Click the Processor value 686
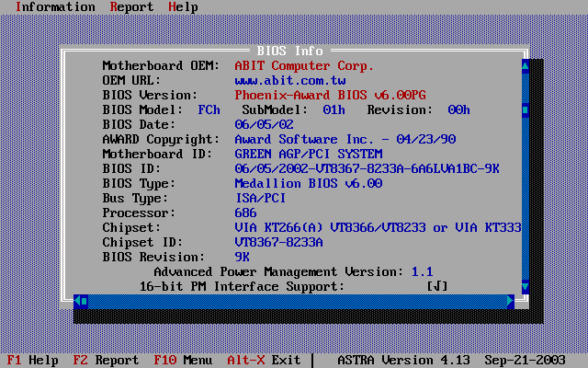The width and height of the screenshot is (588, 368). tap(245, 213)
